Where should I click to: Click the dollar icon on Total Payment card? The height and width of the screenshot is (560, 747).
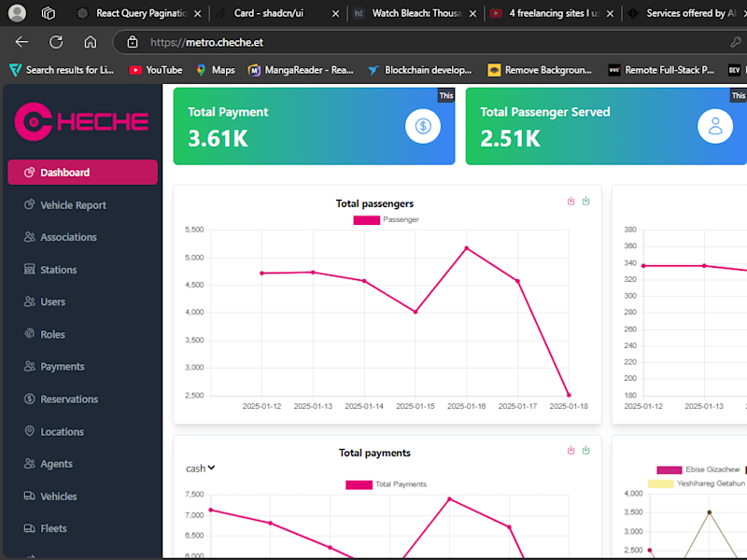(x=423, y=126)
